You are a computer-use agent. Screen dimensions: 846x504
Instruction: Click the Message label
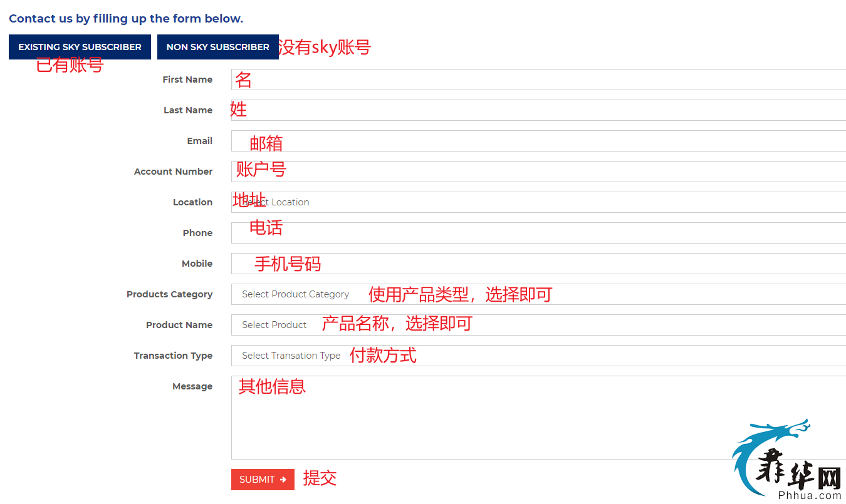[192, 386]
